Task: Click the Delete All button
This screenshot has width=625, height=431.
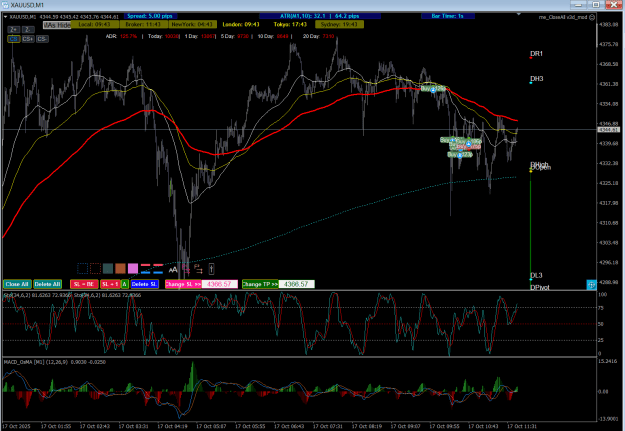Action: coord(47,284)
